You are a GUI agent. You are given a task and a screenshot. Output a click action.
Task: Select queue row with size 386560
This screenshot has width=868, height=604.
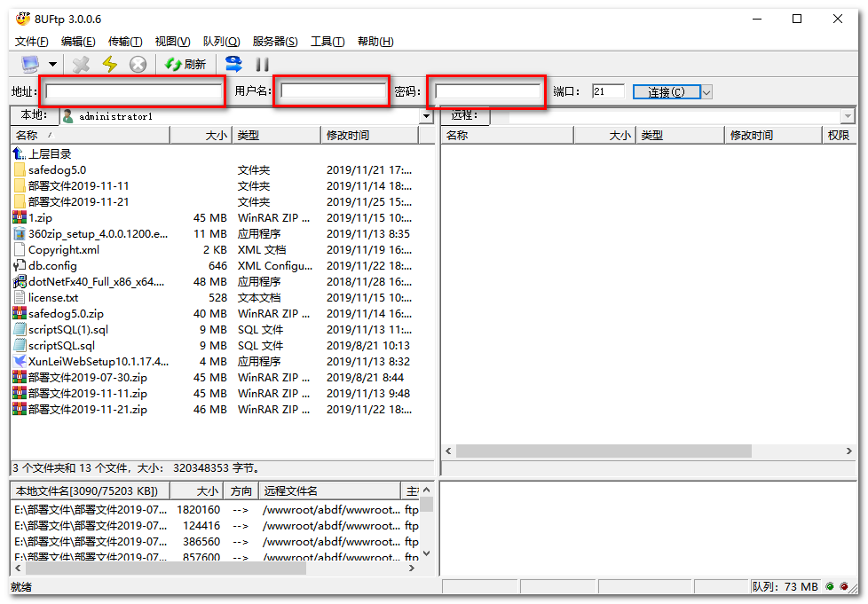click(216, 542)
